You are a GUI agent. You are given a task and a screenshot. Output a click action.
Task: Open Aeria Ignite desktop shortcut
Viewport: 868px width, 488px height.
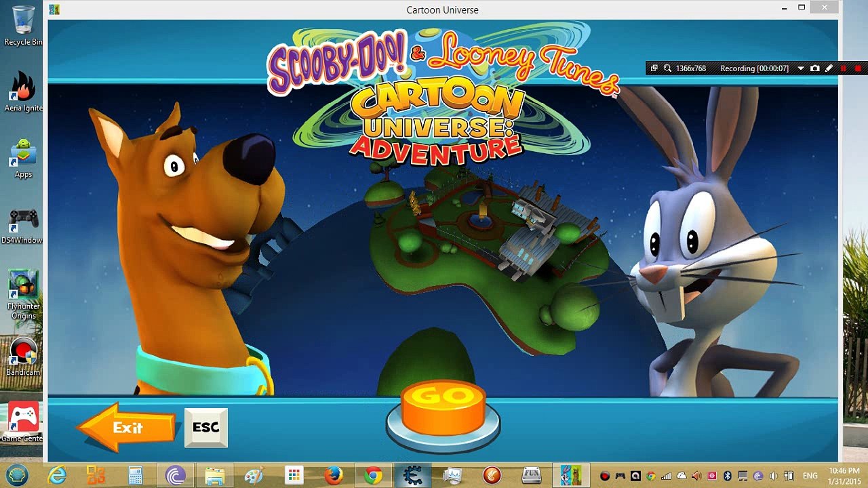pyautogui.click(x=23, y=91)
